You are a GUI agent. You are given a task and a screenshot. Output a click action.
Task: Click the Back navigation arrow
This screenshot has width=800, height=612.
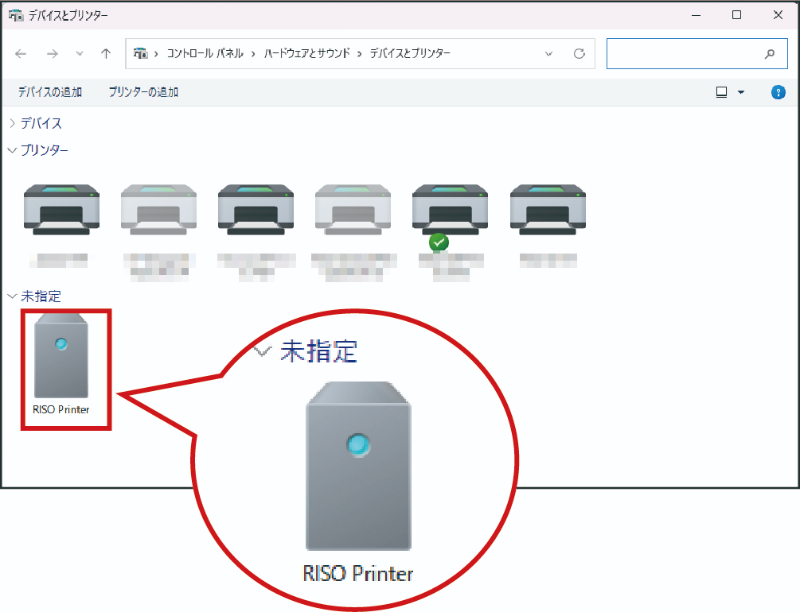[x=21, y=54]
